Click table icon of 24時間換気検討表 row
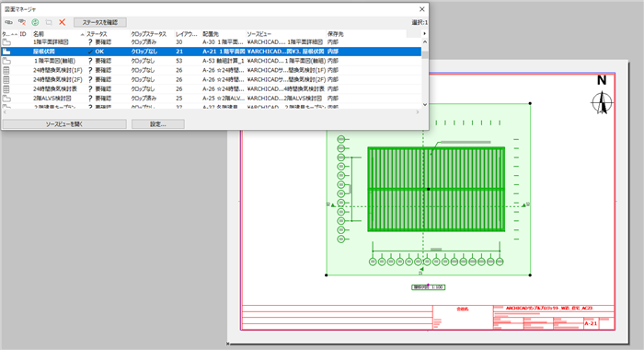Screen dimensions: 644x350 (x=6, y=88)
